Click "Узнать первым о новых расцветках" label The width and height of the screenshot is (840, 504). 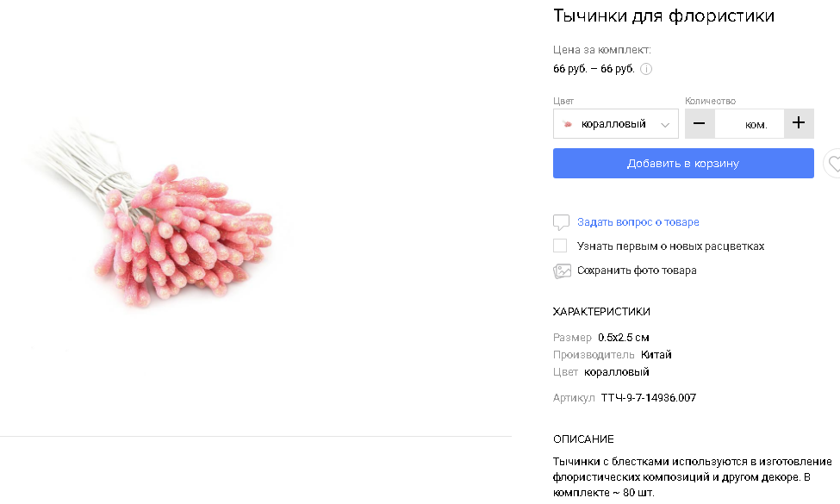click(x=670, y=246)
